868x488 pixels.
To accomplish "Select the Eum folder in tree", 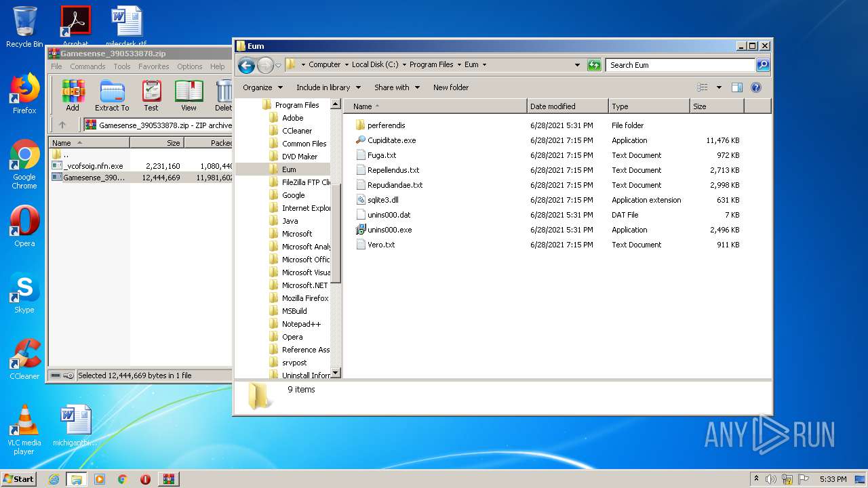I will tap(289, 169).
